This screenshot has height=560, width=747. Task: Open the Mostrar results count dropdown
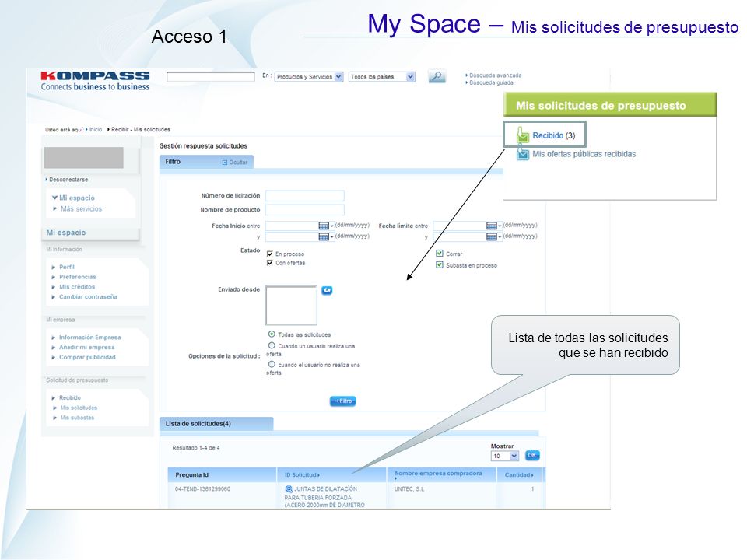pyautogui.click(x=504, y=457)
